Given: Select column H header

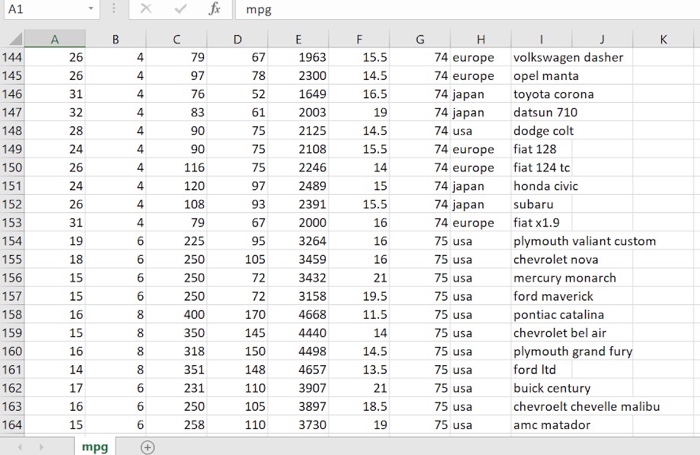Looking at the screenshot, I should pyautogui.click(x=481, y=39).
